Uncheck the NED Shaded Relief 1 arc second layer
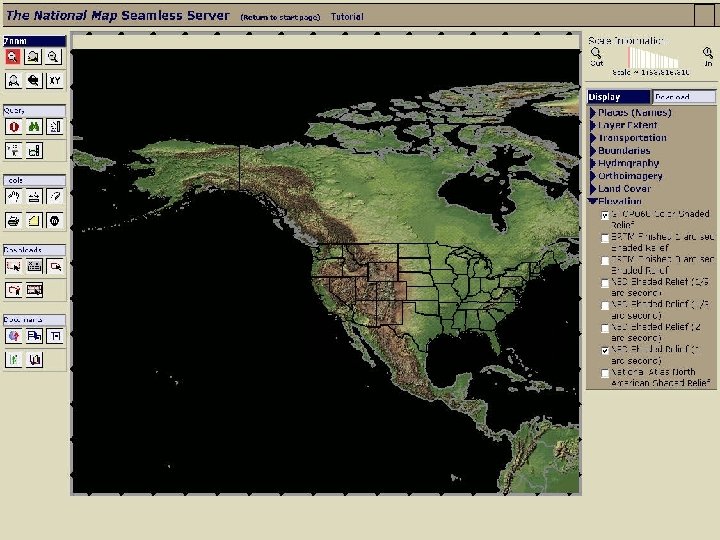720x540 pixels. [605, 350]
